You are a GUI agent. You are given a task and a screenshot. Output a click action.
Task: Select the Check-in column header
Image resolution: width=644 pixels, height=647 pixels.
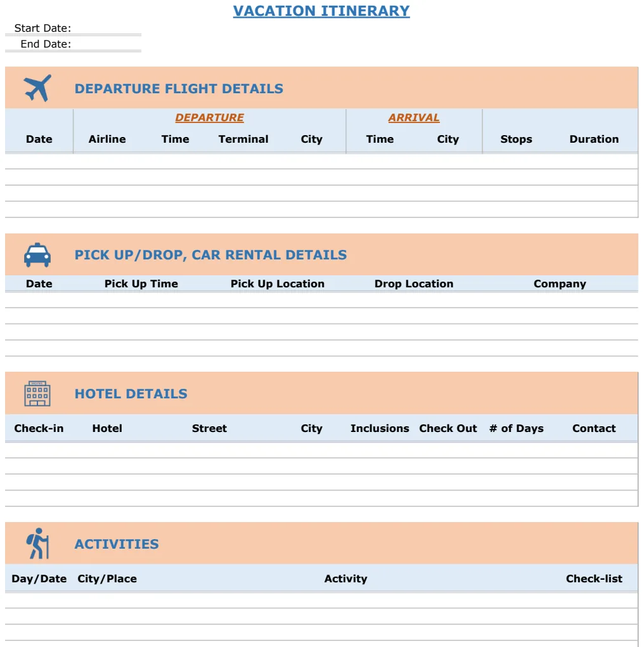(39, 428)
